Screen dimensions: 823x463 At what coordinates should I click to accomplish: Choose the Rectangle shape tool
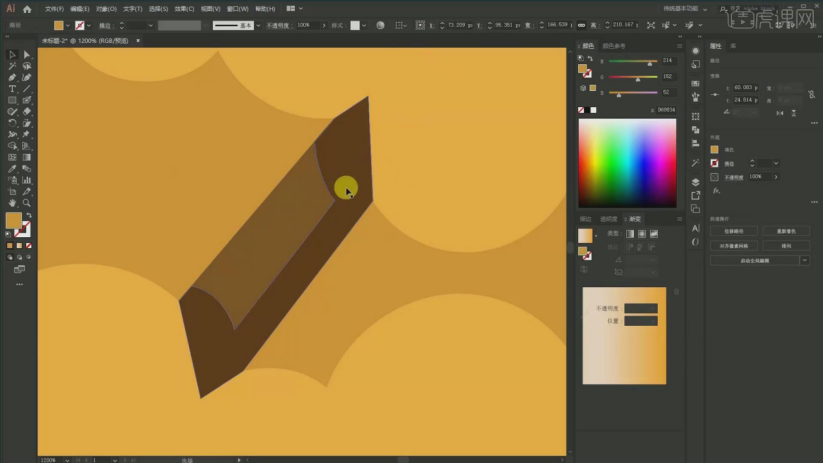[x=12, y=100]
